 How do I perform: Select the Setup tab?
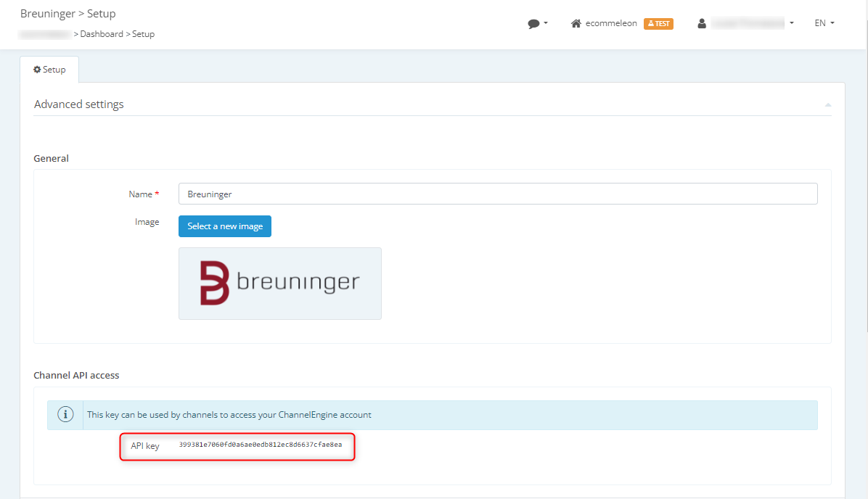point(49,70)
